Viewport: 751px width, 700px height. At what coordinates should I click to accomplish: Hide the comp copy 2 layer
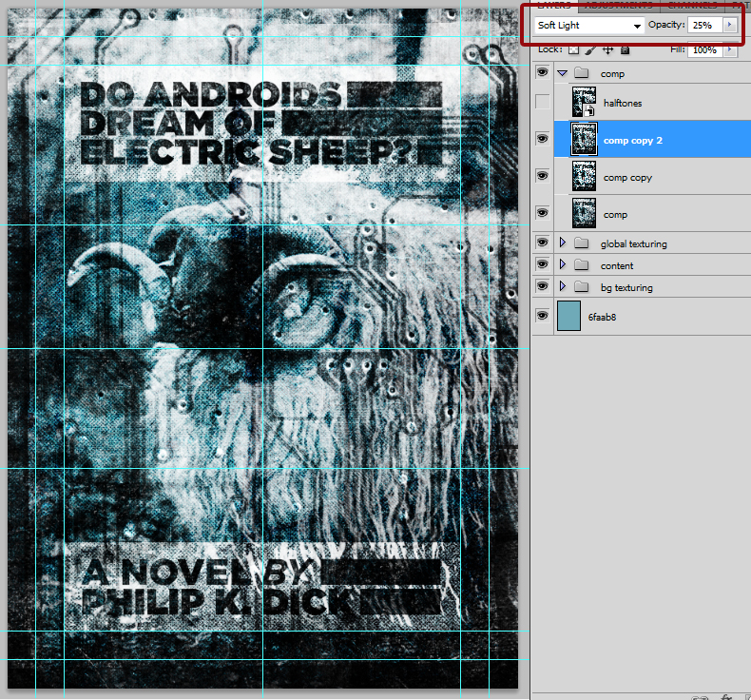click(542, 139)
